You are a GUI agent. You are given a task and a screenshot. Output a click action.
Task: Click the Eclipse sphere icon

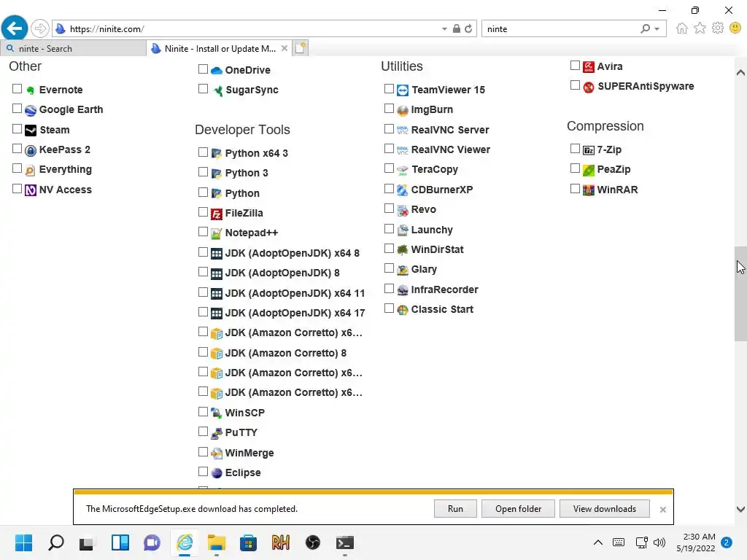[x=216, y=472]
